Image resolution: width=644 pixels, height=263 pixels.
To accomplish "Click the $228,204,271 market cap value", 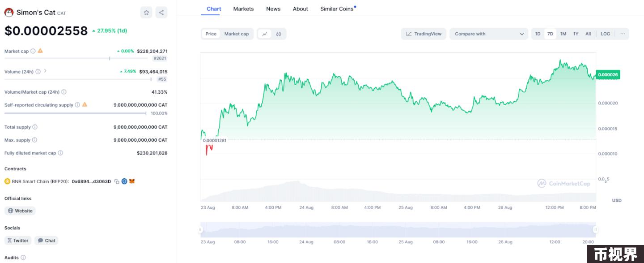I will [152, 51].
